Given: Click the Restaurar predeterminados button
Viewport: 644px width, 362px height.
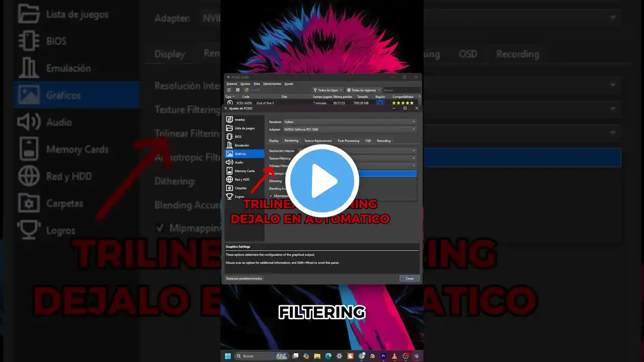Looking at the screenshot, I should click(244, 278).
